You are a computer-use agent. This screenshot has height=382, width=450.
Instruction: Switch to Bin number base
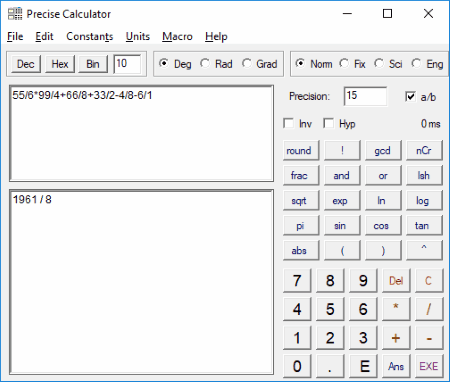point(93,64)
